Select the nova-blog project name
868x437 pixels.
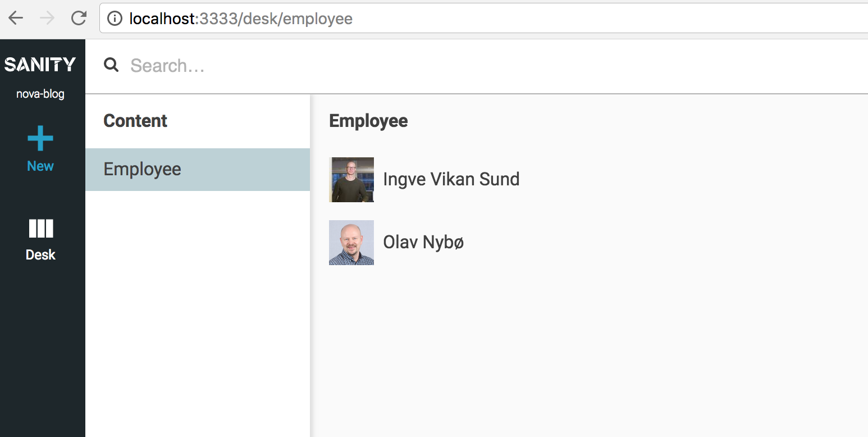40,94
